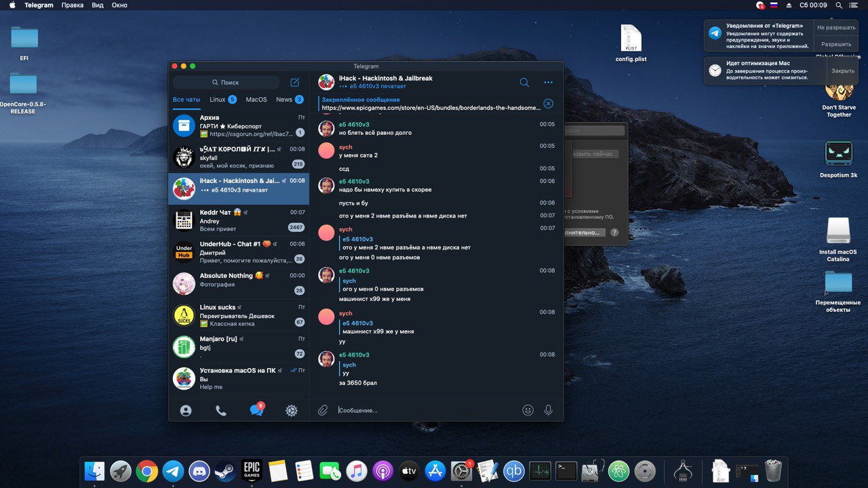Open the Absolute Nothing chat

click(x=239, y=283)
